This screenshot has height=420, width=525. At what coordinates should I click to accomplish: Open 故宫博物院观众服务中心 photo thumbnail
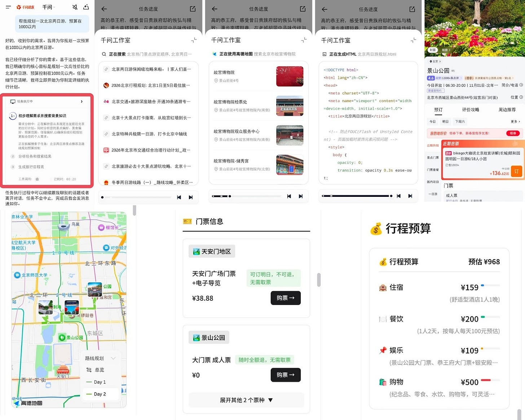[290, 135]
